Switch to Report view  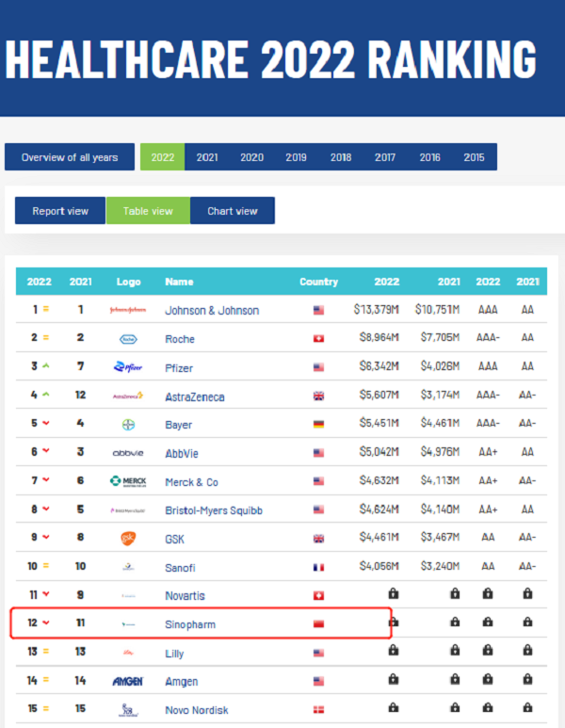pyautogui.click(x=60, y=211)
